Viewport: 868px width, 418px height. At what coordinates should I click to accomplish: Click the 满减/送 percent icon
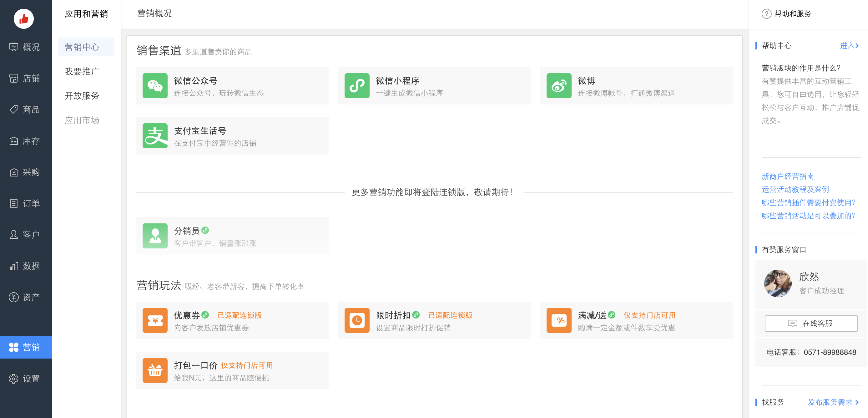559,320
